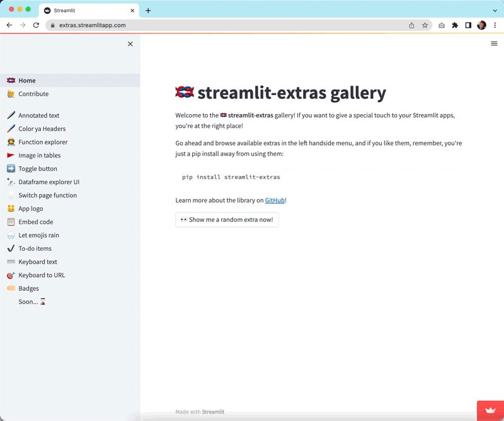The image size is (504, 421).
Task: Open the GitHub link
Action: click(x=275, y=200)
